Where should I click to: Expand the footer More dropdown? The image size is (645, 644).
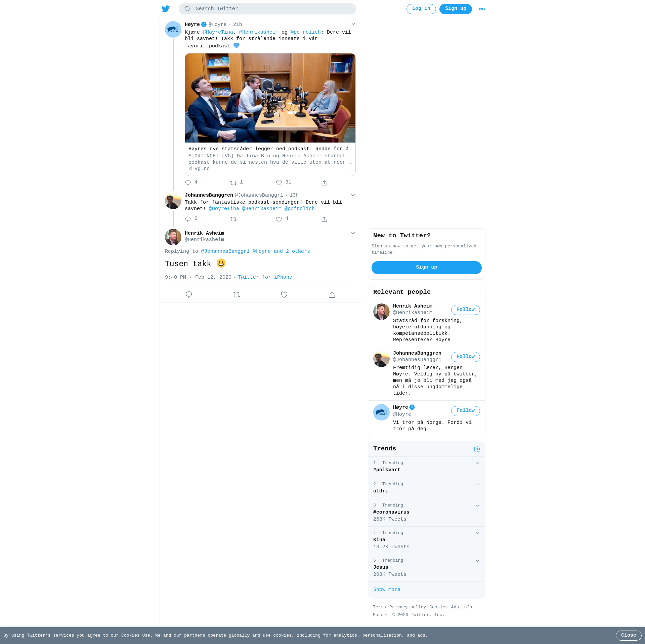(380, 615)
